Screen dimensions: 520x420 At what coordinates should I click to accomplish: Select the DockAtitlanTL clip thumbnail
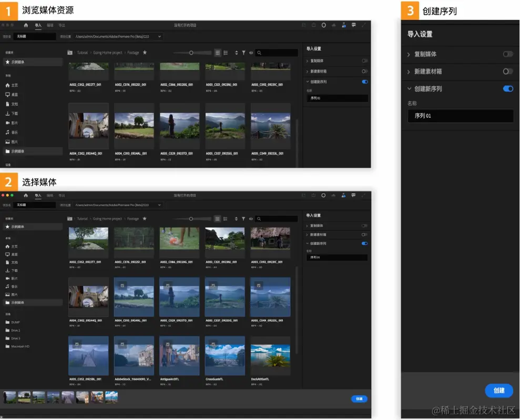point(270,356)
